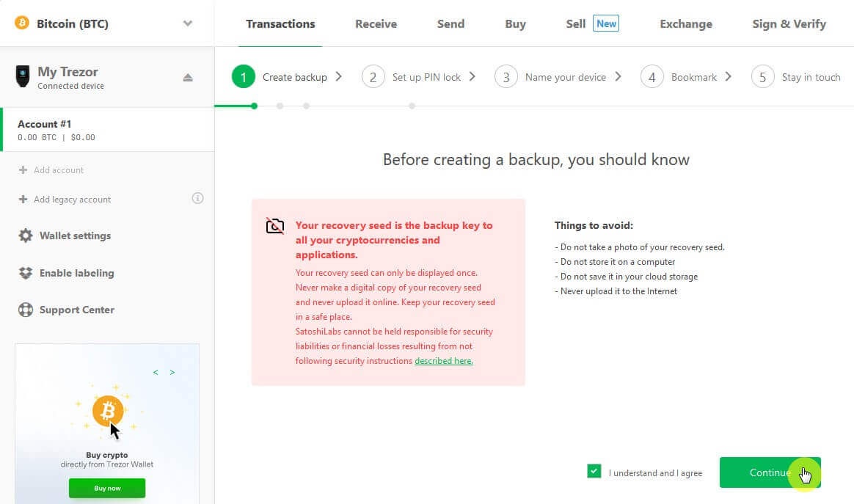Click step 4 circle Bookmark
This screenshot has height=504, width=854.
[x=652, y=77]
